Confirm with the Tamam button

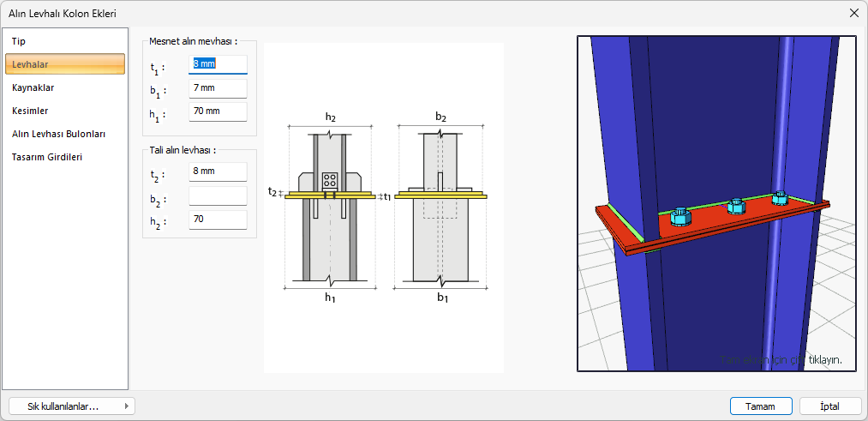pyautogui.click(x=761, y=406)
